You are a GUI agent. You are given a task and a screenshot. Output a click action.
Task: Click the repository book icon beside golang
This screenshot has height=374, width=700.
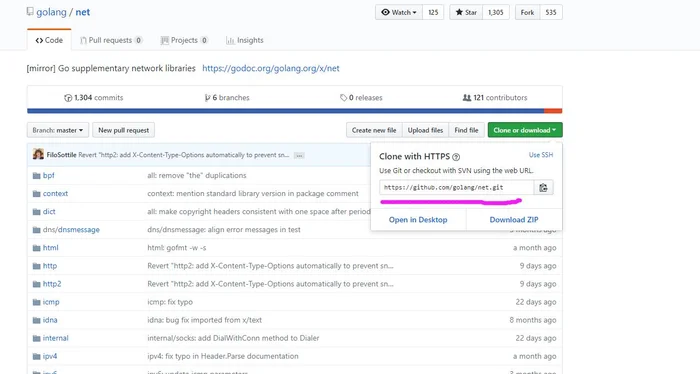(x=30, y=12)
